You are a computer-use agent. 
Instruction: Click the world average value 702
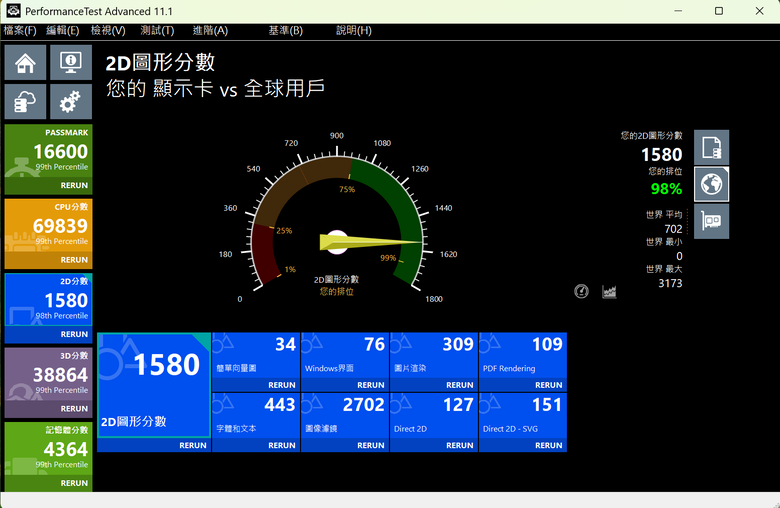coord(673,229)
